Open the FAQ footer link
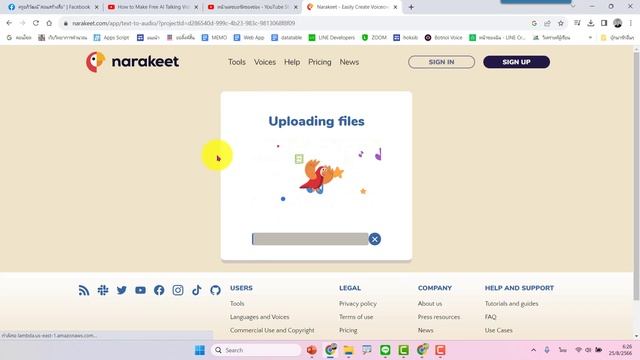The image size is (640, 360). (491, 317)
